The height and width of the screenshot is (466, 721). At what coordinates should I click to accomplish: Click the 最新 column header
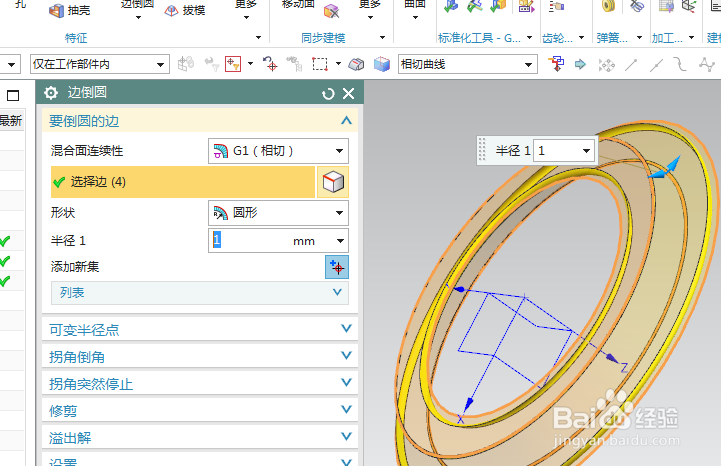[x=11, y=121]
